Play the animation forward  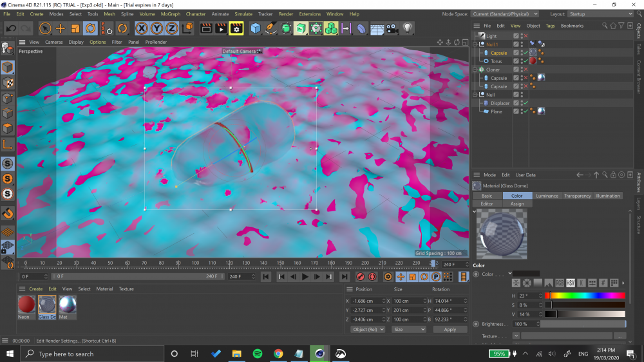click(x=305, y=276)
